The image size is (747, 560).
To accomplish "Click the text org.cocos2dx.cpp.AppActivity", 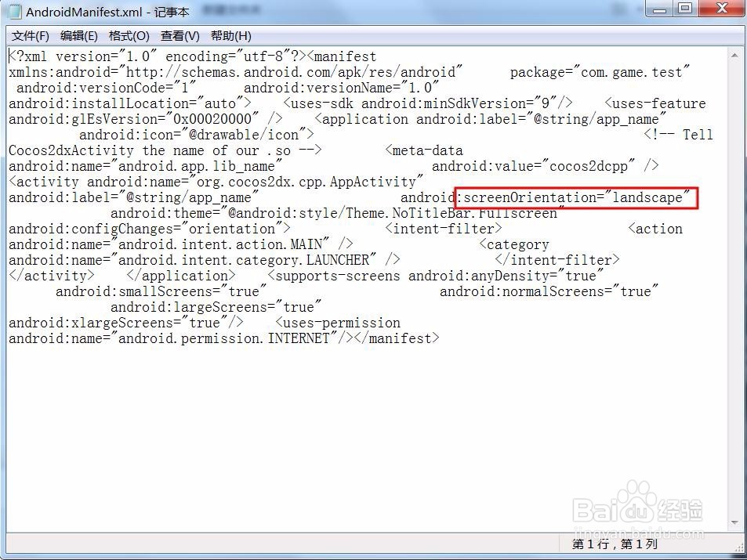I will tap(306, 182).
